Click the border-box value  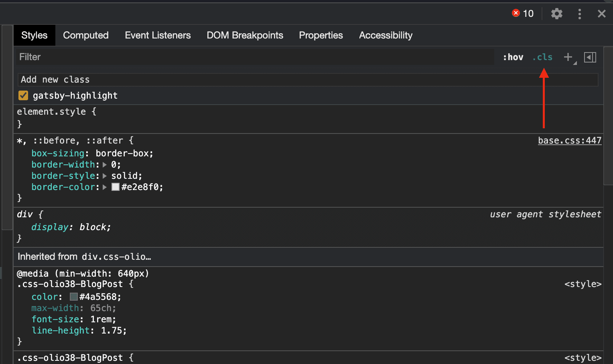click(x=122, y=153)
